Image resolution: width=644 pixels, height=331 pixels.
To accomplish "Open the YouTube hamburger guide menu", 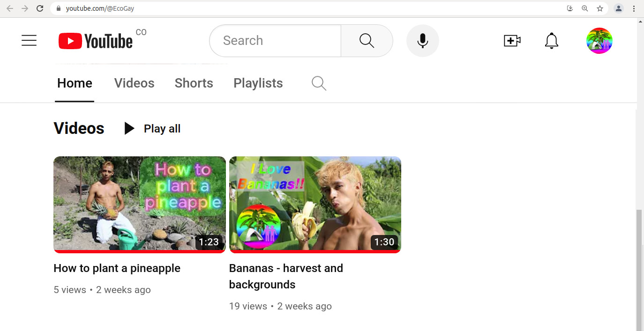I will pyautogui.click(x=29, y=41).
